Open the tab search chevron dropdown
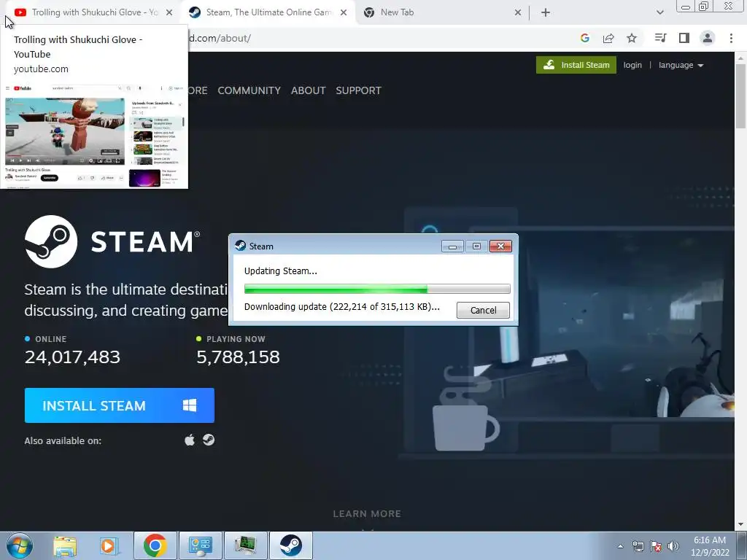 pyautogui.click(x=659, y=12)
